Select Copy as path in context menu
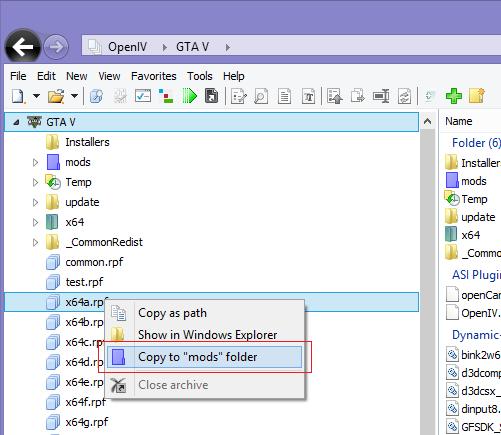The width and height of the screenshot is (501, 435). (x=204, y=313)
